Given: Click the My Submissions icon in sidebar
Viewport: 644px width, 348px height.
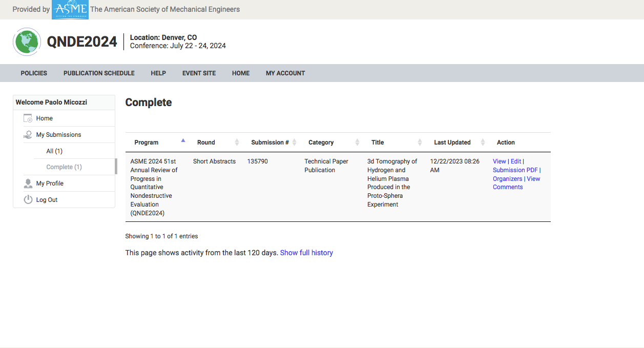Looking at the screenshot, I should 28,135.
